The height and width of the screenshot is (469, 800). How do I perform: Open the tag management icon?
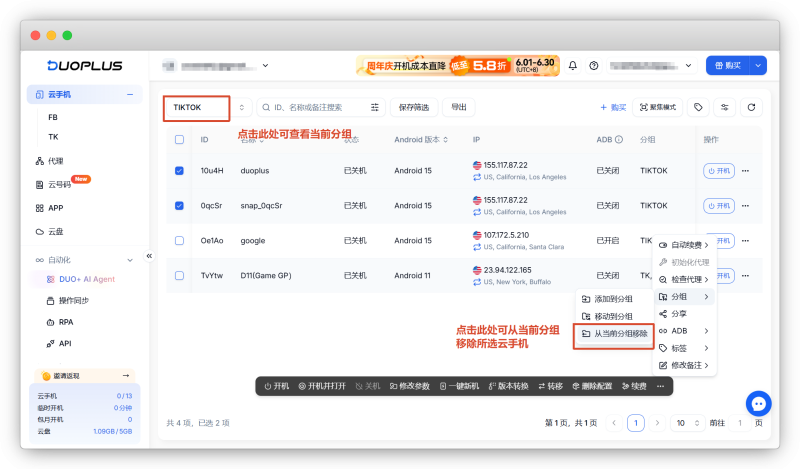[698, 107]
